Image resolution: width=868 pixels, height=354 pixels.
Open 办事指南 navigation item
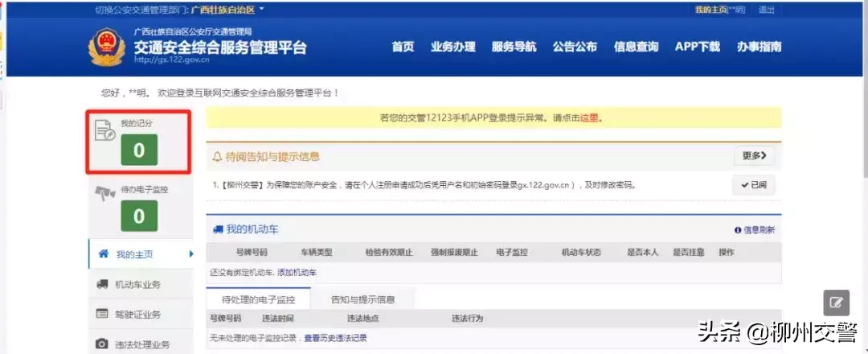pyautogui.click(x=759, y=47)
